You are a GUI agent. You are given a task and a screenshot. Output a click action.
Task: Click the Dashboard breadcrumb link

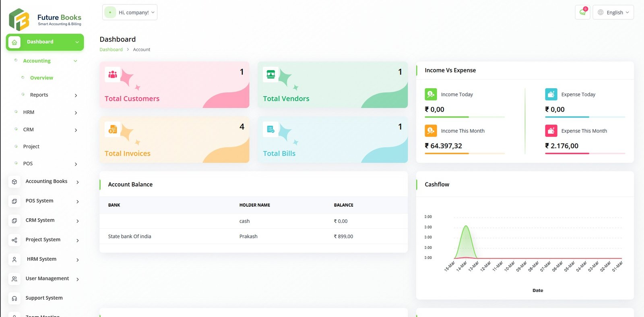tap(111, 50)
